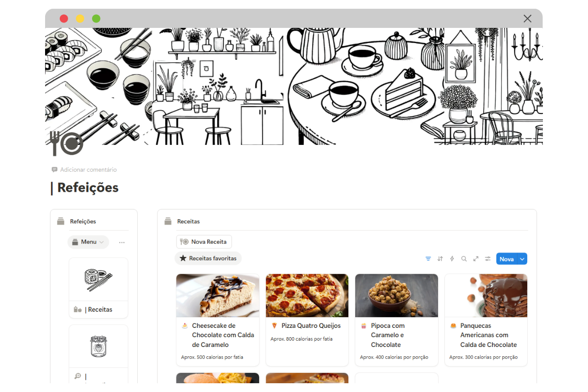Click the fork and plate page icon

[66, 143]
